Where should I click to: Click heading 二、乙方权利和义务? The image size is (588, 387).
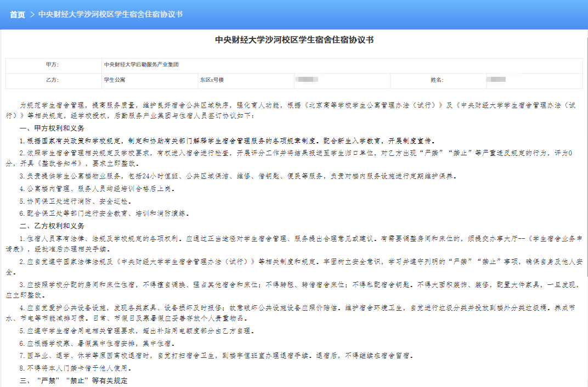point(52,226)
